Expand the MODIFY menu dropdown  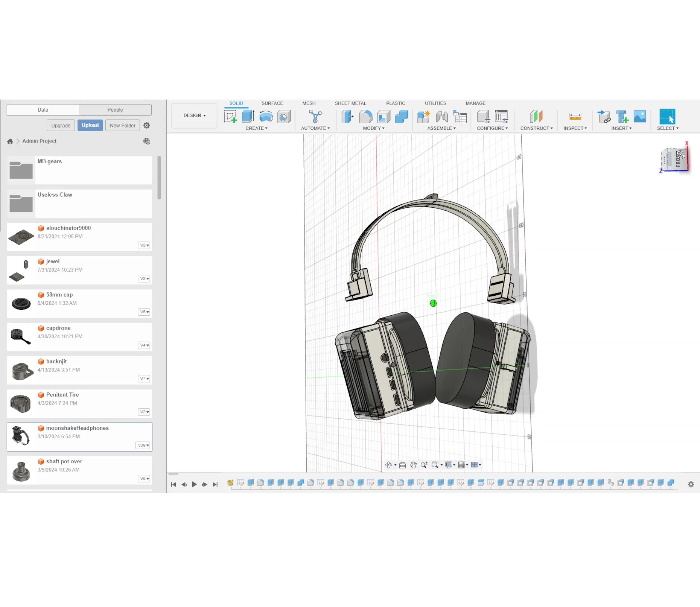click(373, 128)
